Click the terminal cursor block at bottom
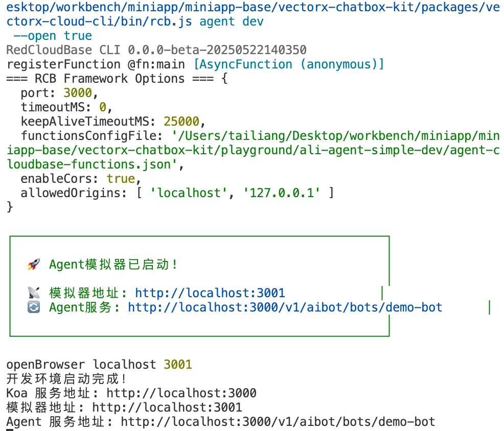The width and height of the screenshot is (504, 431). pyautogui.click(x=10, y=430)
